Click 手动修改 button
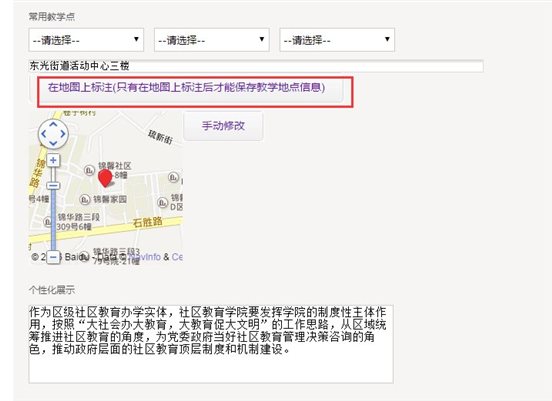Image resolution: width=552 pixels, height=401 pixels. coord(223,126)
